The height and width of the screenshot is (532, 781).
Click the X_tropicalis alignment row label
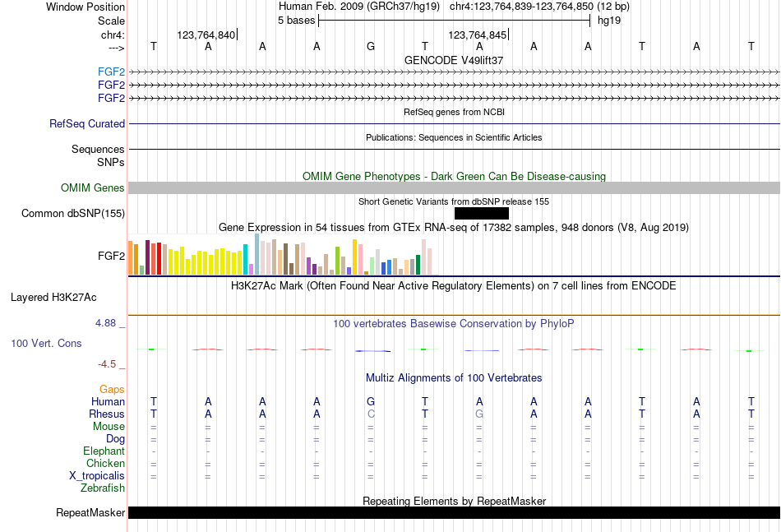point(97,476)
